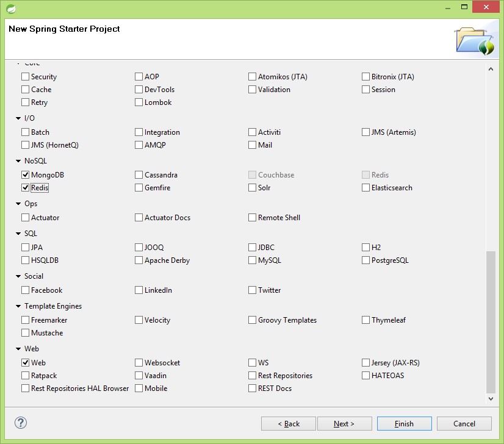Select the REST Docs checkbox
The width and height of the screenshot is (504, 444).
click(252, 389)
